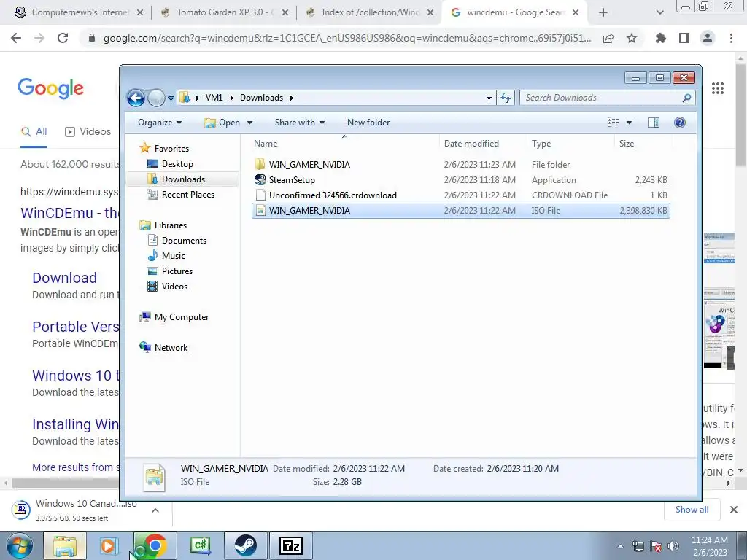This screenshot has width=747, height=560.
Task: Open Chrome extensions puzzle icon
Action: click(661, 38)
